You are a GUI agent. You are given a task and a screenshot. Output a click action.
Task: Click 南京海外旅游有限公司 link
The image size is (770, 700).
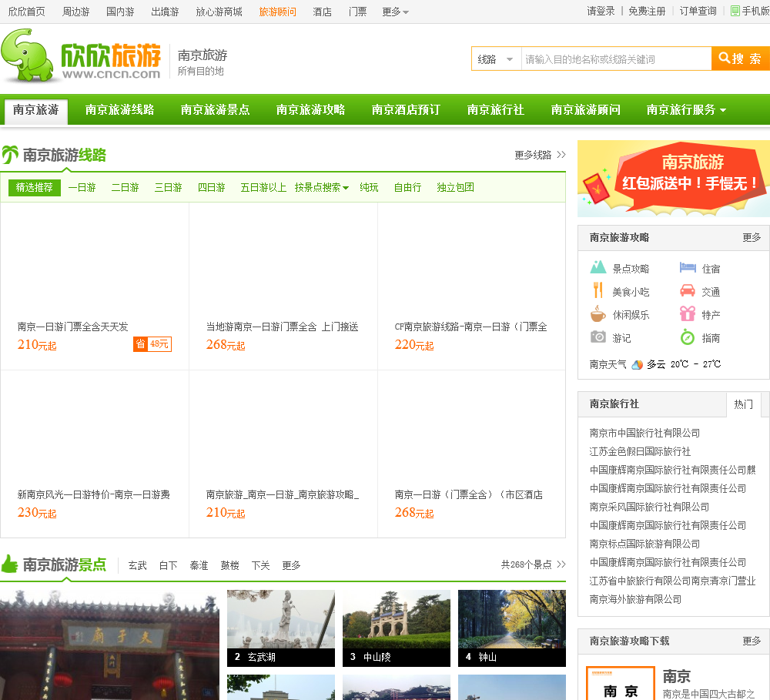635,599
